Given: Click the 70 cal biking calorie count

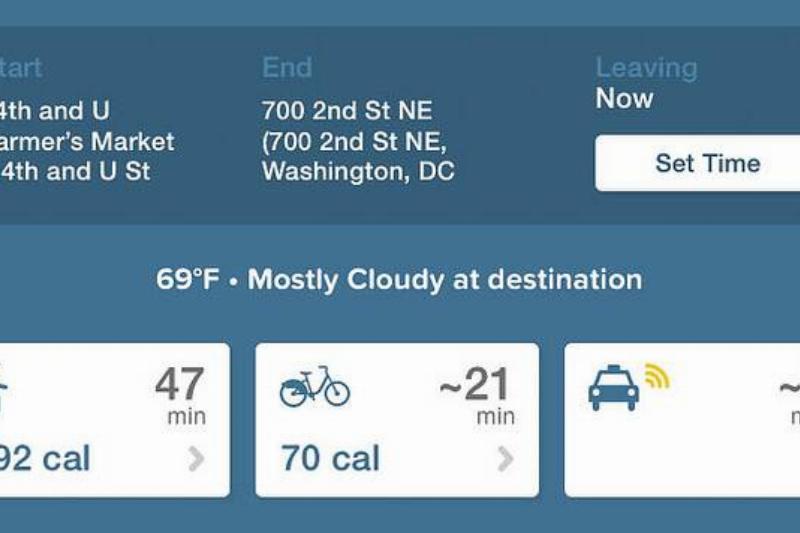Looking at the screenshot, I should click(x=330, y=459).
